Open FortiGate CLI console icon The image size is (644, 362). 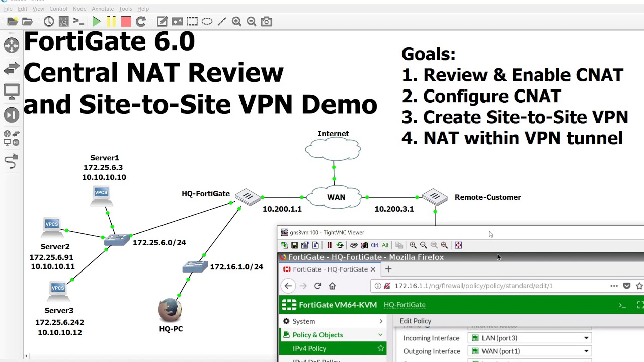coord(622,305)
